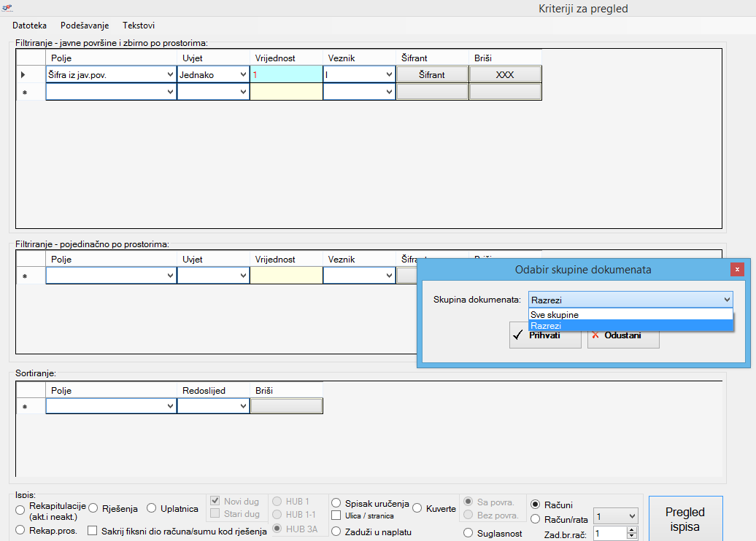Open the Podešavanje menu
The height and width of the screenshot is (541, 756).
point(85,26)
